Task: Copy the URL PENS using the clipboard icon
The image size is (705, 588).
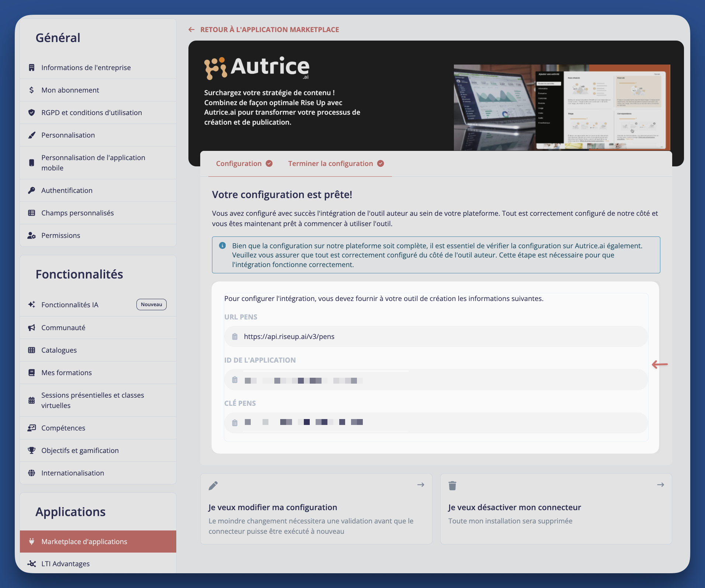Action: click(x=234, y=336)
